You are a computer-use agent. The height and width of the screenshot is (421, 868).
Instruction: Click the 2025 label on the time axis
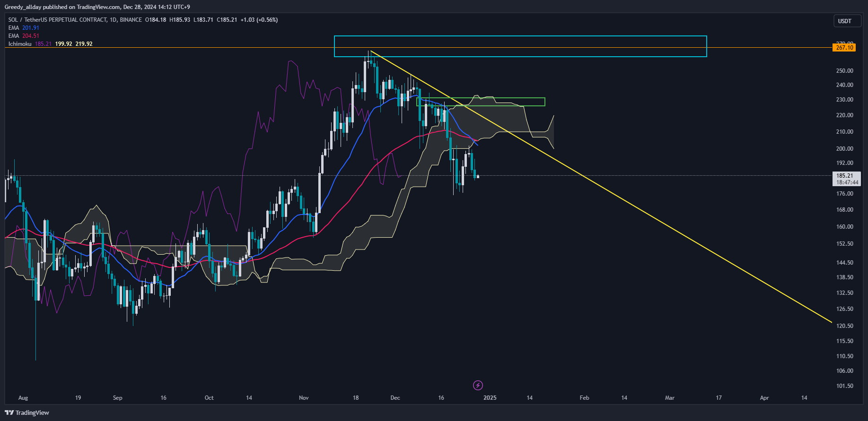490,398
